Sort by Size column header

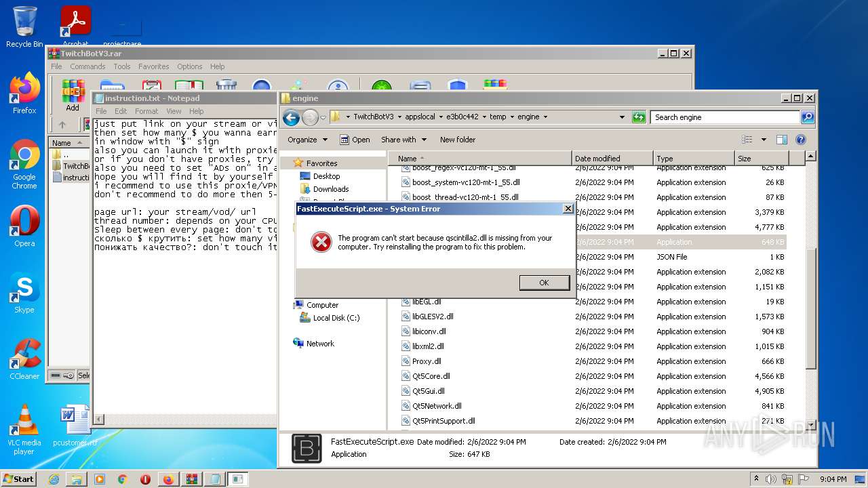761,159
